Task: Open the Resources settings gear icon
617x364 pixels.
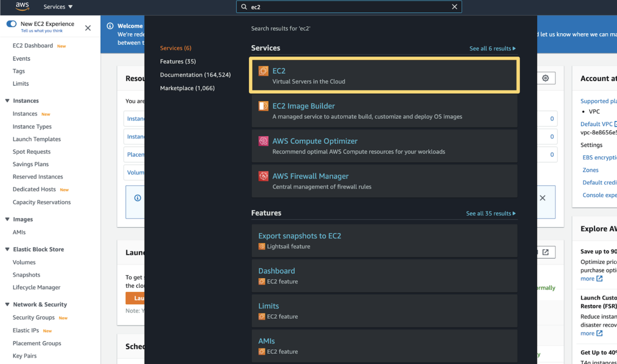Action: [545, 78]
